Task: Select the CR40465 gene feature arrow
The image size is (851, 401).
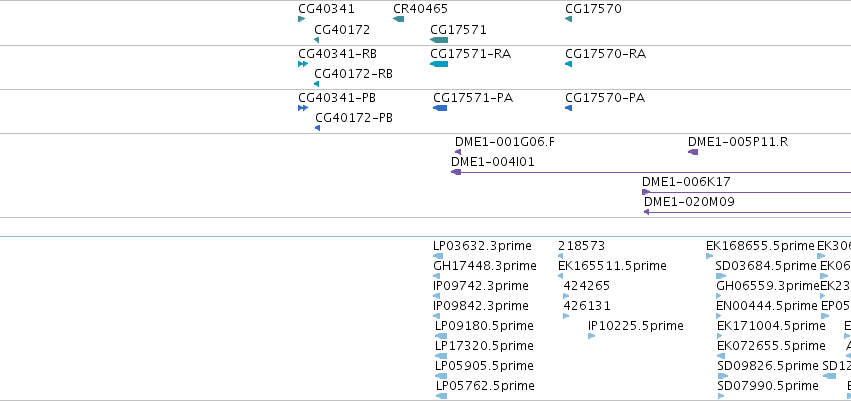Action: (x=398, y=20)
